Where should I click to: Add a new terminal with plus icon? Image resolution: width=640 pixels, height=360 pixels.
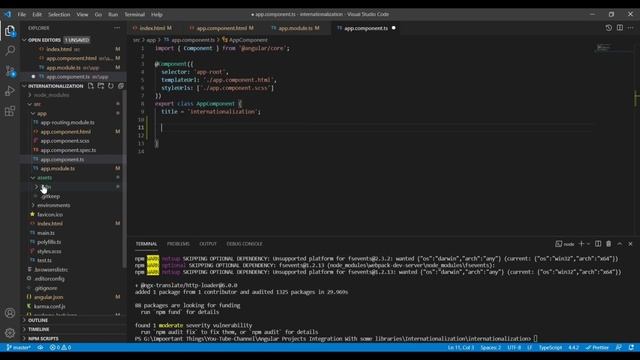pyautogui.click(x=581, y=244)
